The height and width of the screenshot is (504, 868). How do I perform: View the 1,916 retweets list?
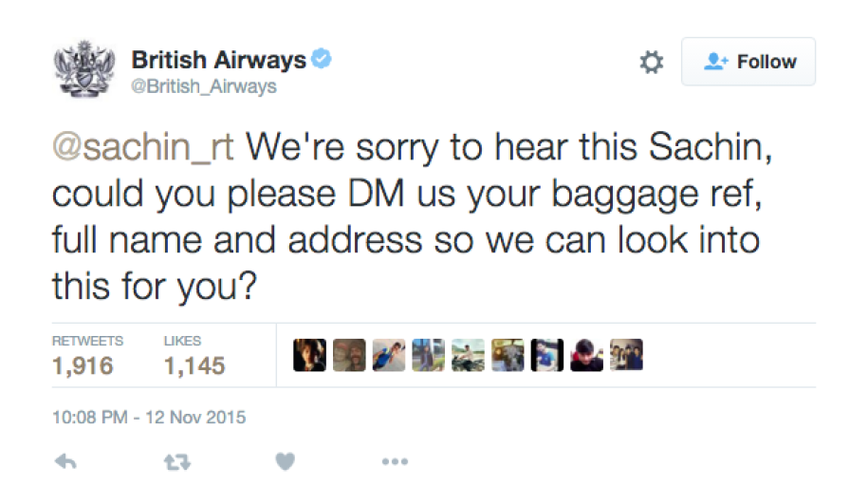(x=87, y=356)
